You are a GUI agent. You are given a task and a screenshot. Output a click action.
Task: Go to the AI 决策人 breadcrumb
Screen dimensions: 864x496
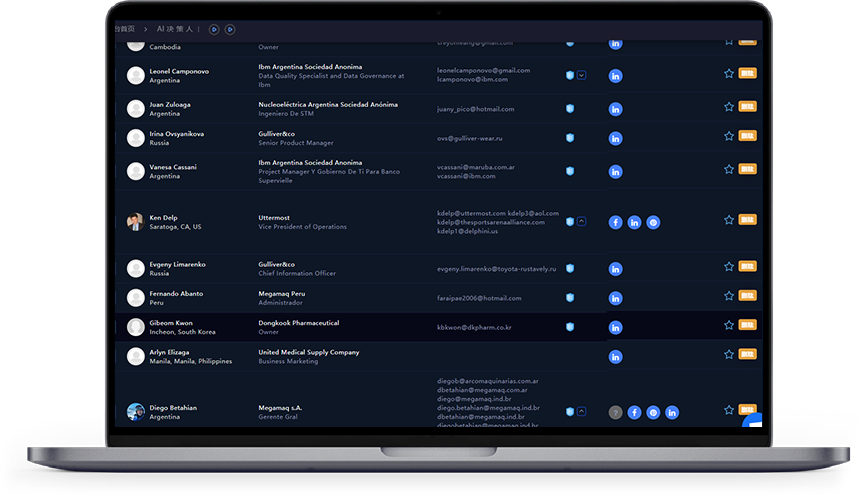pyautogui.click(x=175, y=29)
